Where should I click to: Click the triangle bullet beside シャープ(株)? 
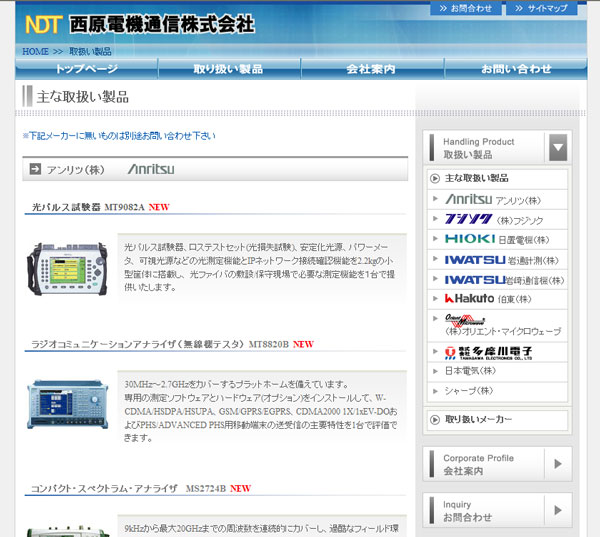pyautogui.click(x=435, y=391)
